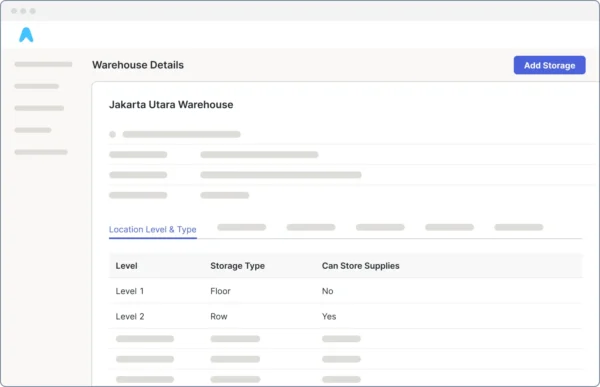
Task: Click the Yes value in Level 2 row
Action: click(x=329, y=316)
